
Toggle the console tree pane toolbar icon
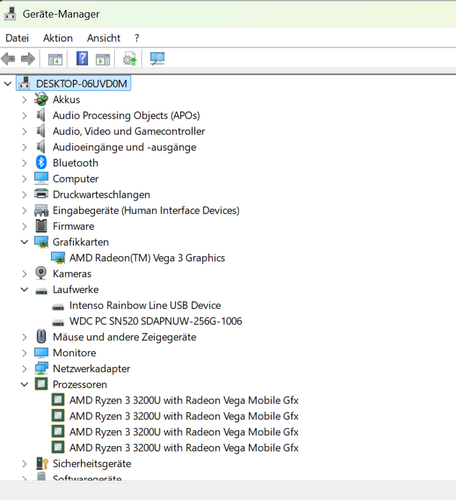point(55,59)
